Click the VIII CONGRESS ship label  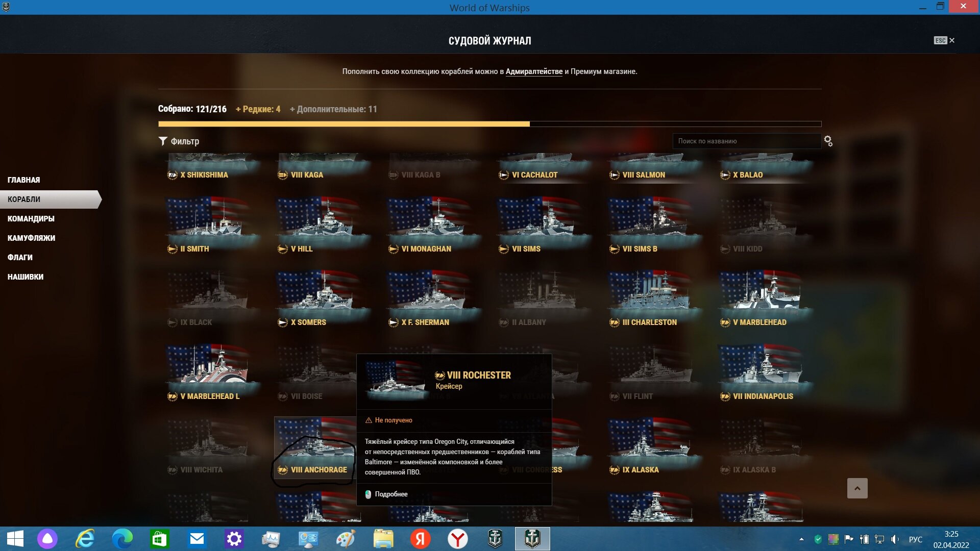point(537,470)
